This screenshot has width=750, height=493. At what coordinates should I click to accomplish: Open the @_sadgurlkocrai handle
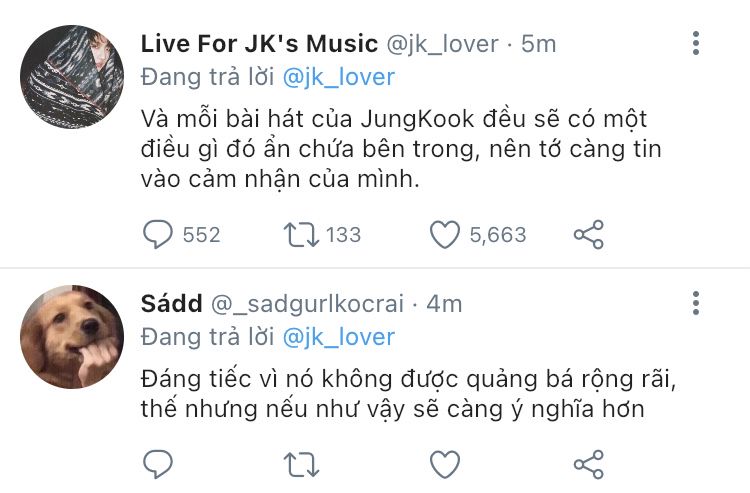click(307, 305)
